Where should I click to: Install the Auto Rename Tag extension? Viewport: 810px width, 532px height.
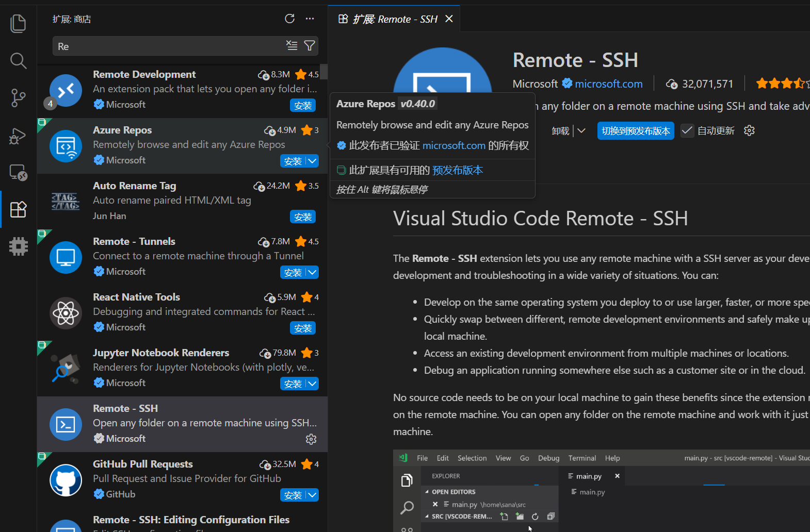303,217
